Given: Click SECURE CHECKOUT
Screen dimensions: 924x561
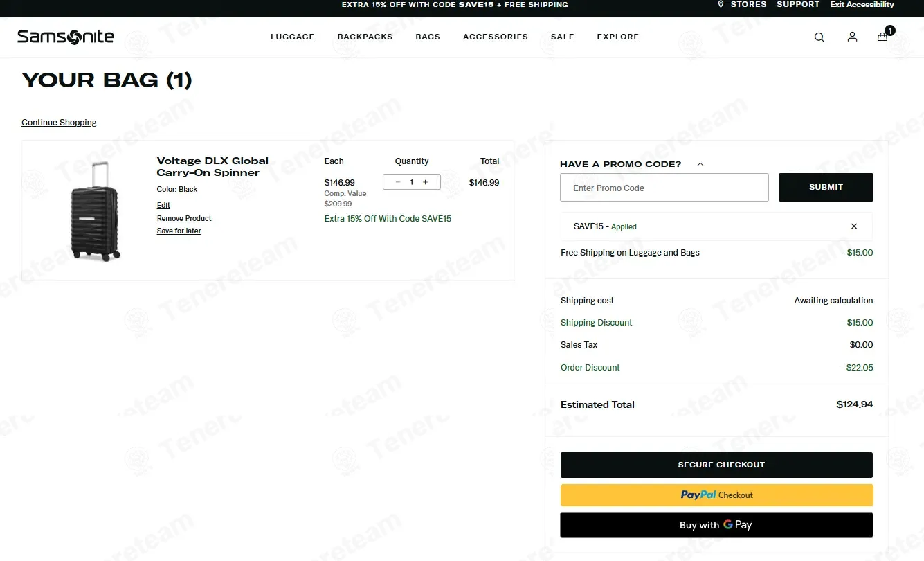Looking at the screenshot, I should [716, 465].
